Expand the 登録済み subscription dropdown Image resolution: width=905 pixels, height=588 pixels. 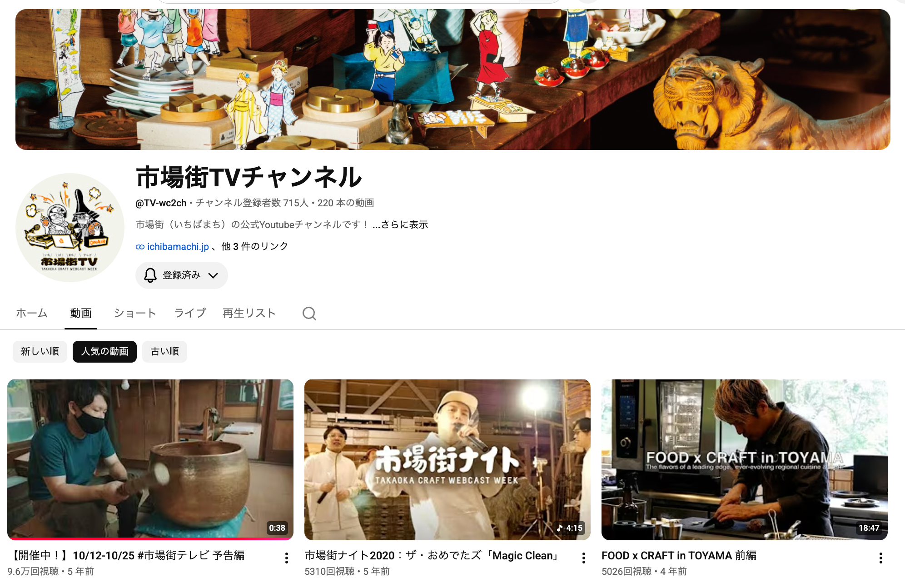pyautogui.click(x=182, y=275)
